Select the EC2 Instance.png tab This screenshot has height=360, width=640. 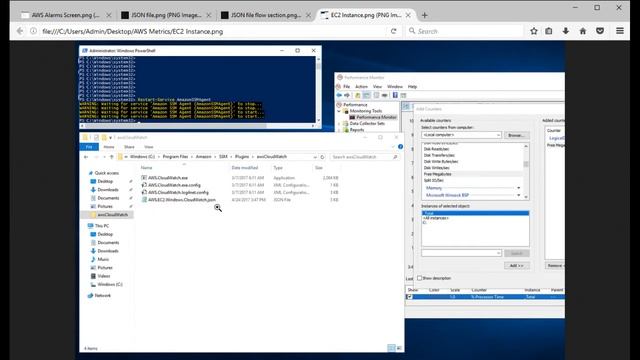[x=365, y=15]
